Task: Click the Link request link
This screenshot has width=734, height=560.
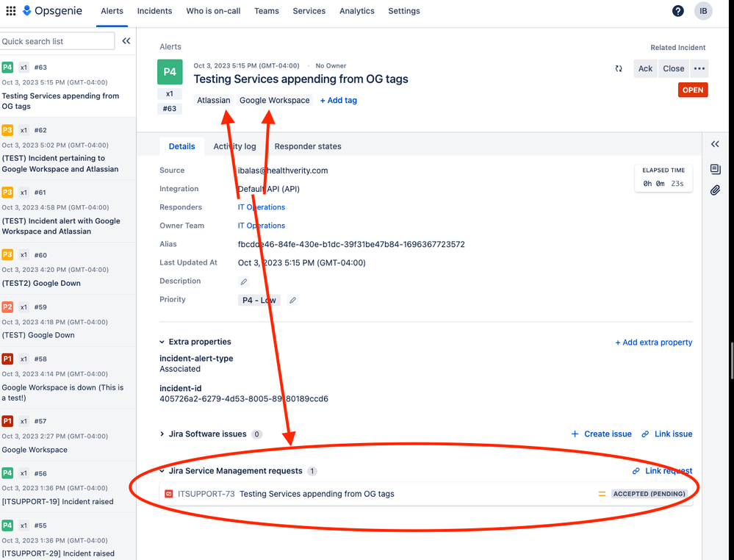Action: click(x=669, y=471)
